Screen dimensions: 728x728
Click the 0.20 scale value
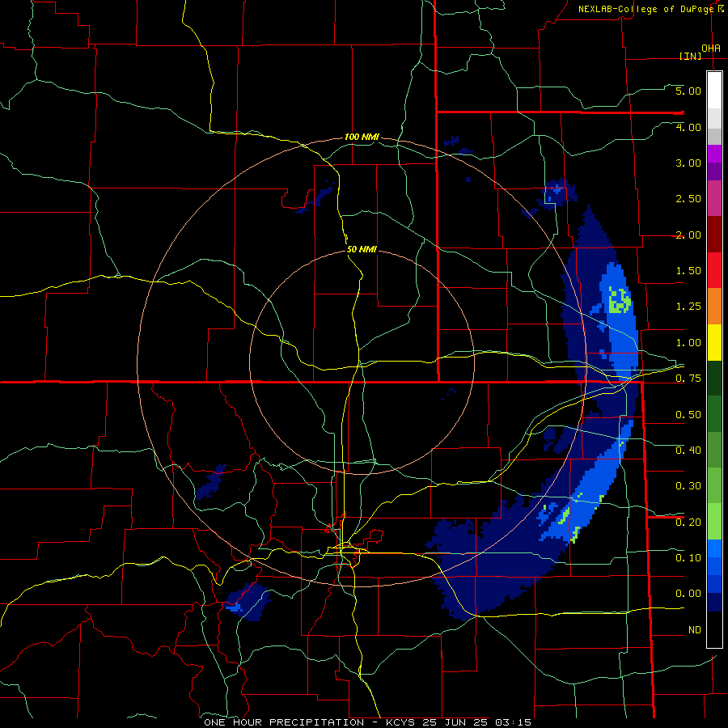(x=688, y=523)
